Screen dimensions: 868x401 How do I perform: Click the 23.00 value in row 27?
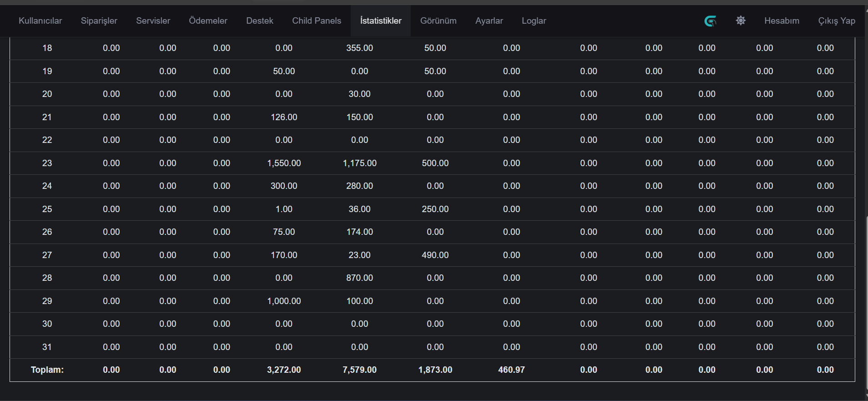pos(359,255)
